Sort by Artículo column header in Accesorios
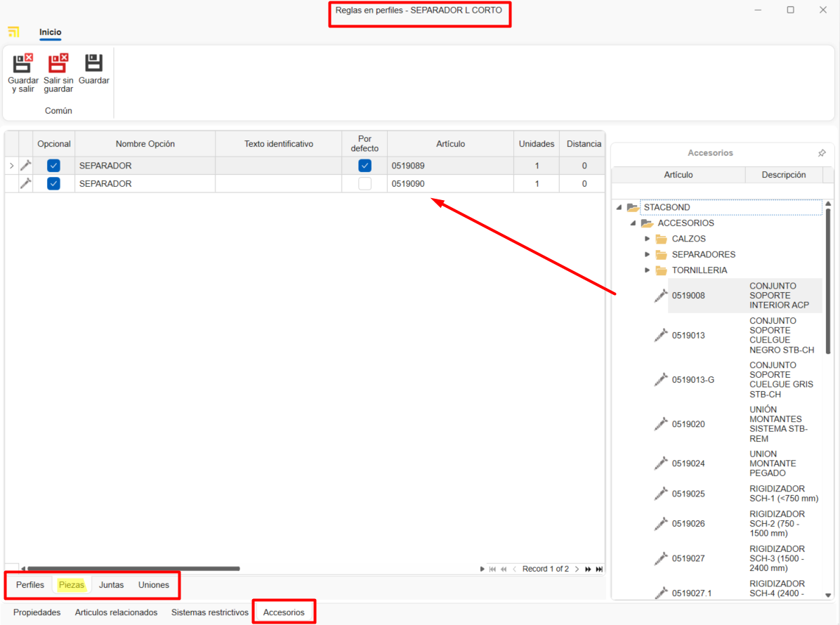This screenshot has height=625, width=840. 678,175
